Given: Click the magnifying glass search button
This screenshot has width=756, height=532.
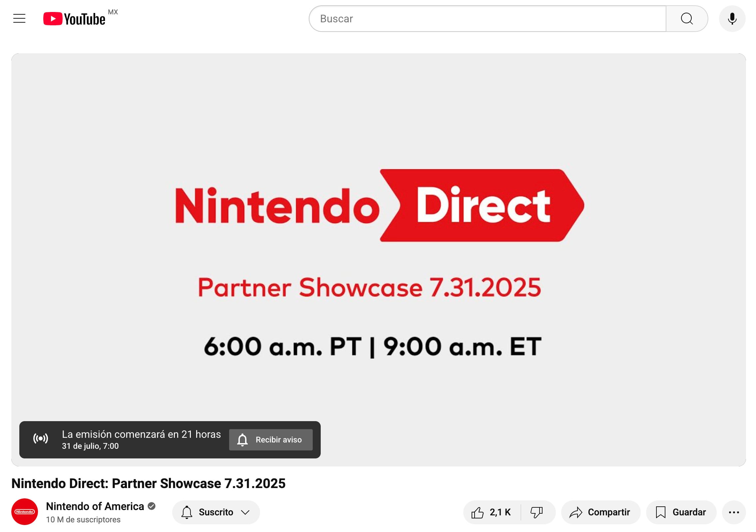Looking at the screenshot, I should [x=686, y=19].
